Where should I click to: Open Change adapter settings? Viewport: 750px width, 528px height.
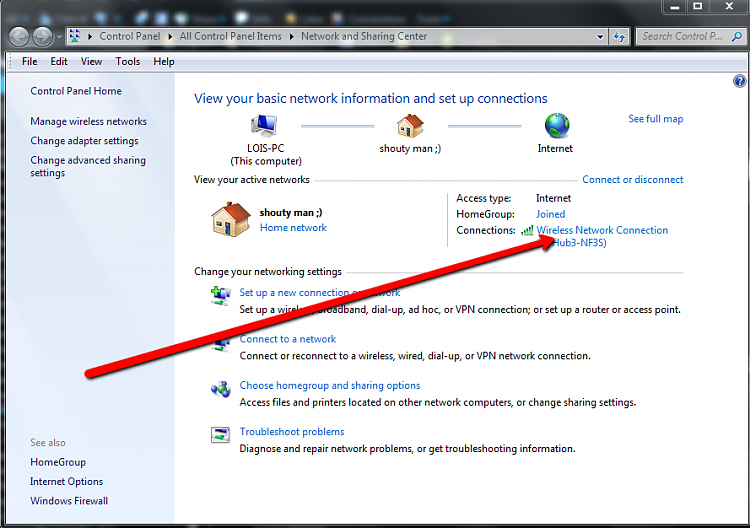click(84, 141)
